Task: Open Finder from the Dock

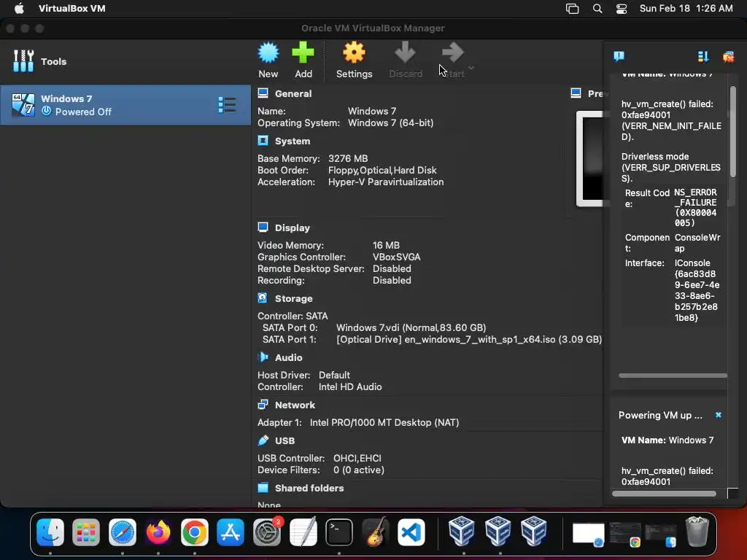Action: tap(50, 532)
